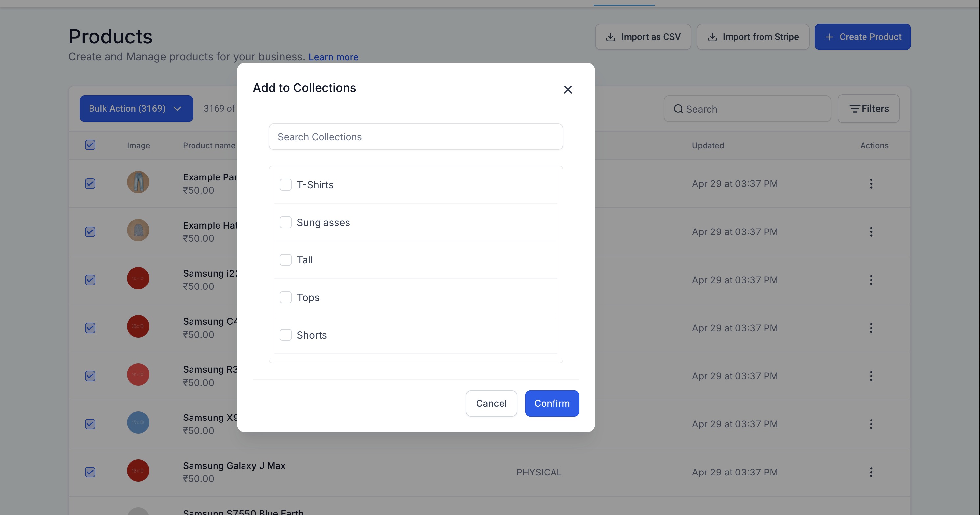Select the Tops collection option
980x515 pixels.
pyautogui.click(x=285, y=297)
